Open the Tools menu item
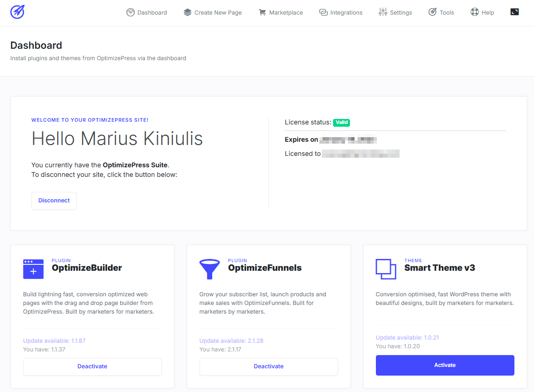Viewport: 534px width, 392px height. (441, 12)
